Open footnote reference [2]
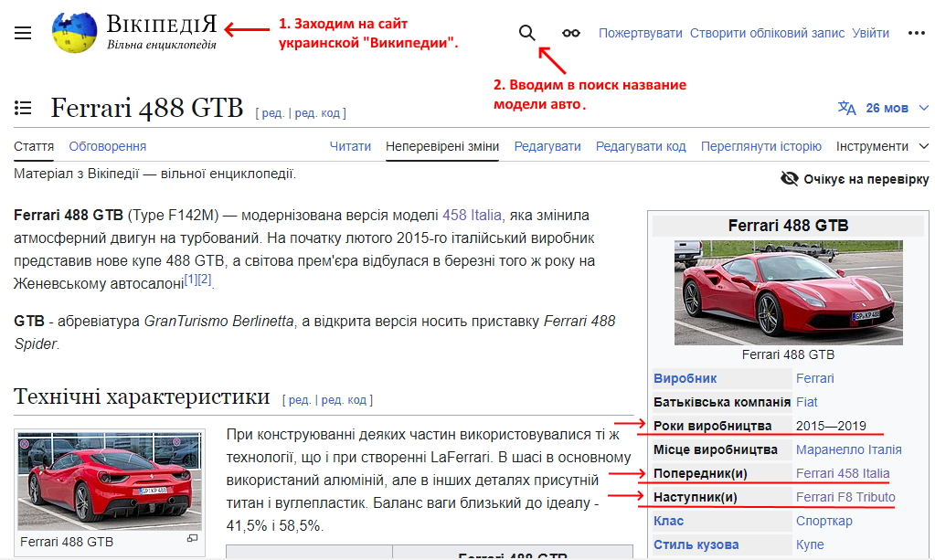This screenshot has height=560, width=935. point(204,279)
